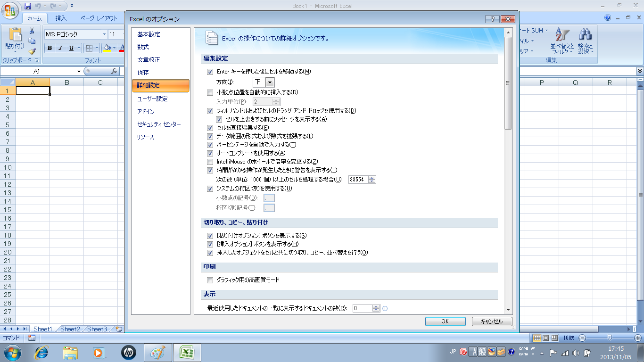The image size is (644, 362).
Task: Check 'グラフィック用の高画質モード' checkbox
Action: [210, 280]
